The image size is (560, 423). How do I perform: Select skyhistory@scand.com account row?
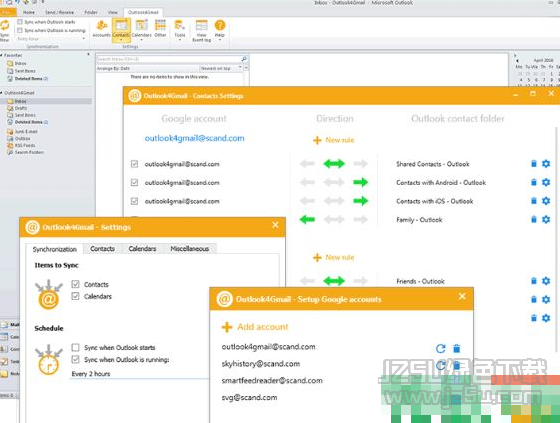261,364
